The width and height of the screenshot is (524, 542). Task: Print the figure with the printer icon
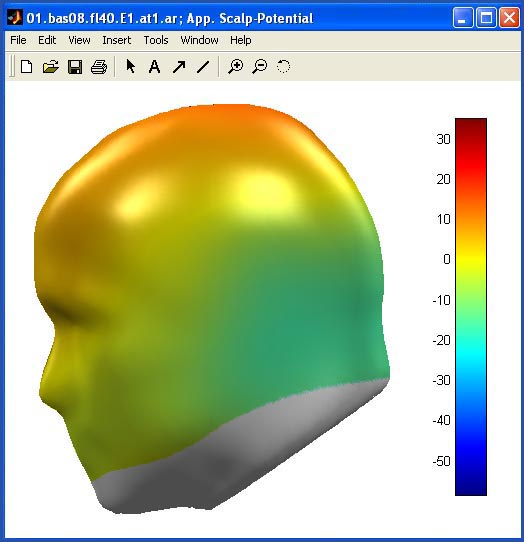[99, 67]
